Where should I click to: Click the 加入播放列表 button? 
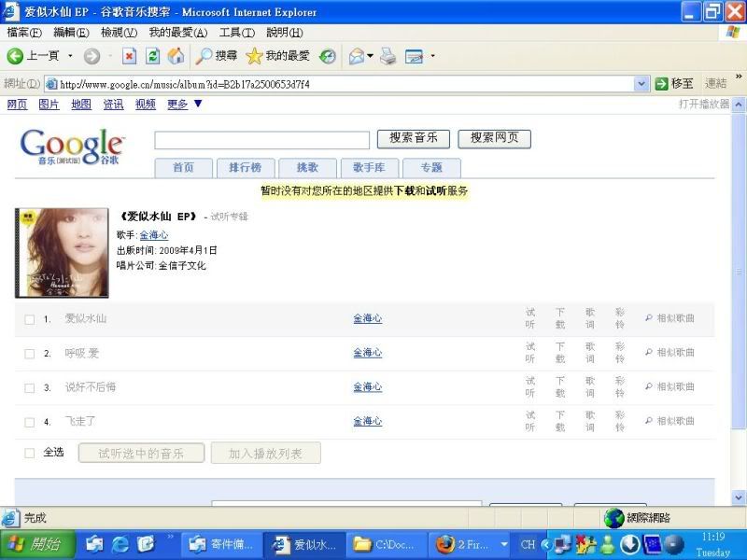[x=266, y=453]
